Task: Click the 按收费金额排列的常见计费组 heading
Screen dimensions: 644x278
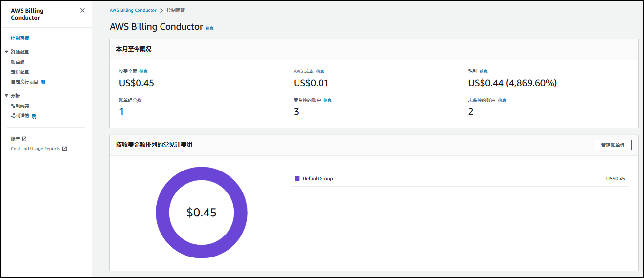Action: (x=154, y=145)
